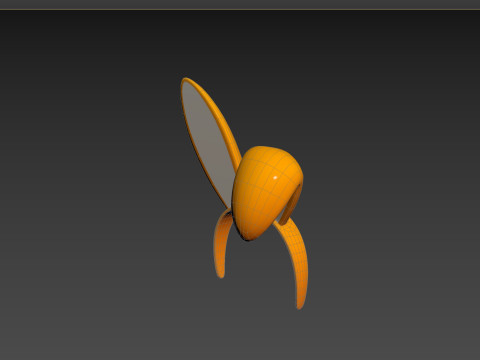The image size is (480, 360).
Task: Select the long curved strip on right
Action: (294, 262)
